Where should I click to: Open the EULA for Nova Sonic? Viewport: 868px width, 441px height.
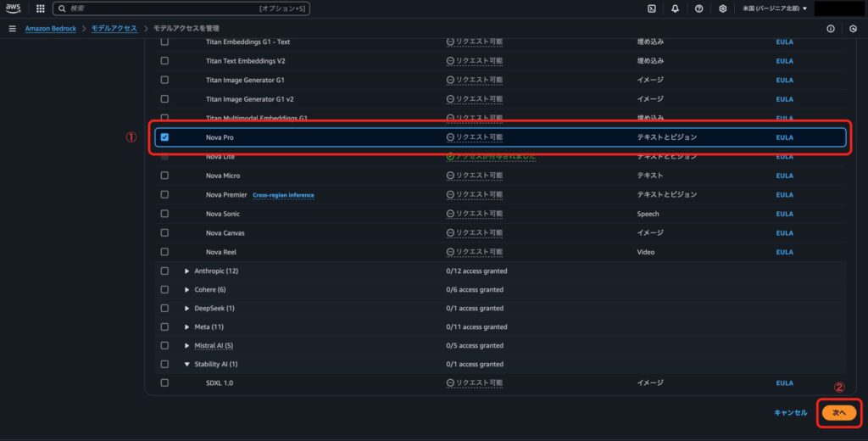point(784,214)
